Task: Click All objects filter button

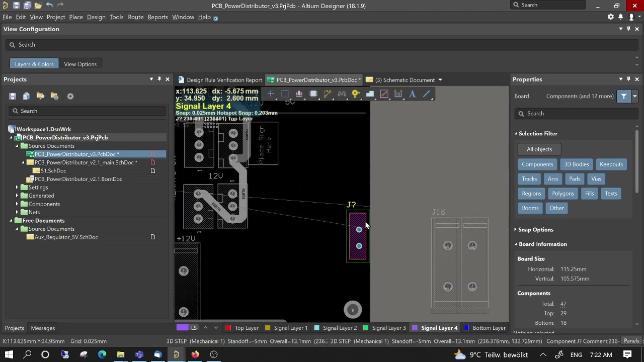Action: point(539,149)
